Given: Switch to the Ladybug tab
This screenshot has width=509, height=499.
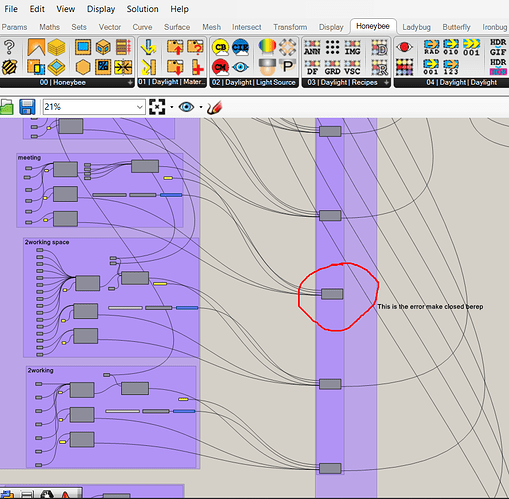Looking at the screenshot, I should pos(416,27).
